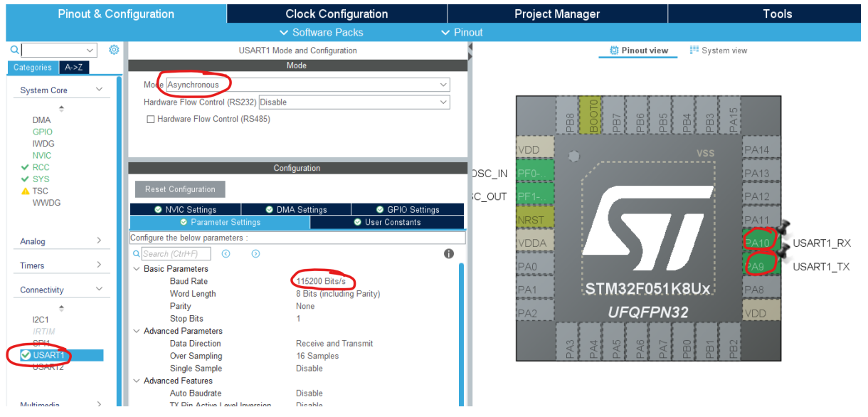Switch to Clock Configuration tab

(337, 14)
